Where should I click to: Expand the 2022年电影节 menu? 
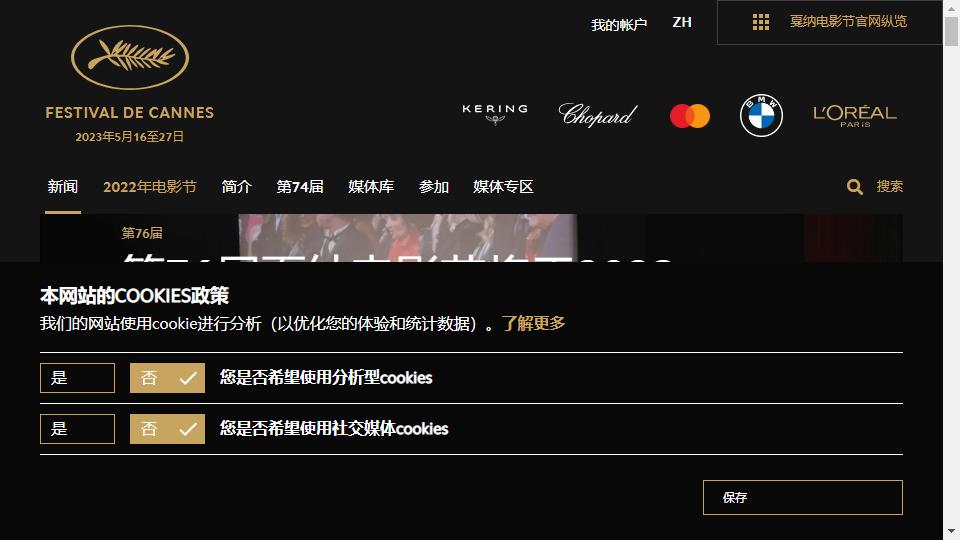[x=150, y=187]
